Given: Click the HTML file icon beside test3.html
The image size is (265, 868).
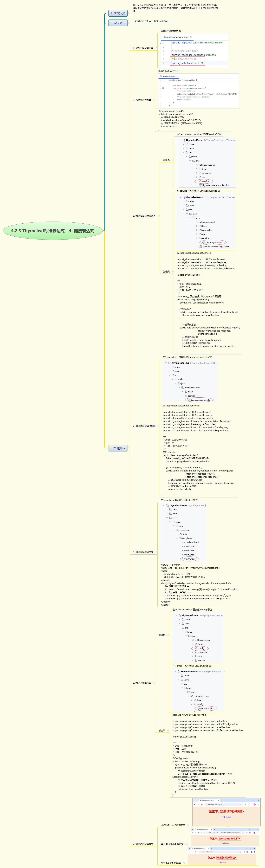Looking at the screenshot, I should tap(183, 555).
